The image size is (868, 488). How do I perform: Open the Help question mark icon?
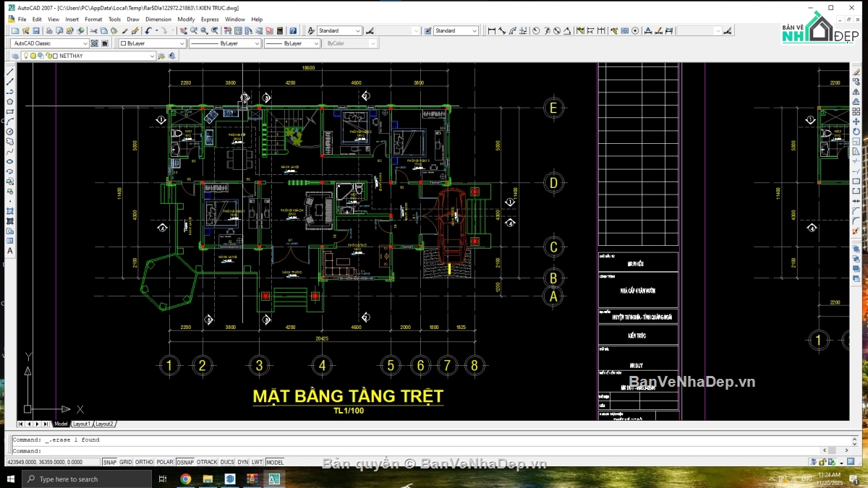tap(293, 30)
